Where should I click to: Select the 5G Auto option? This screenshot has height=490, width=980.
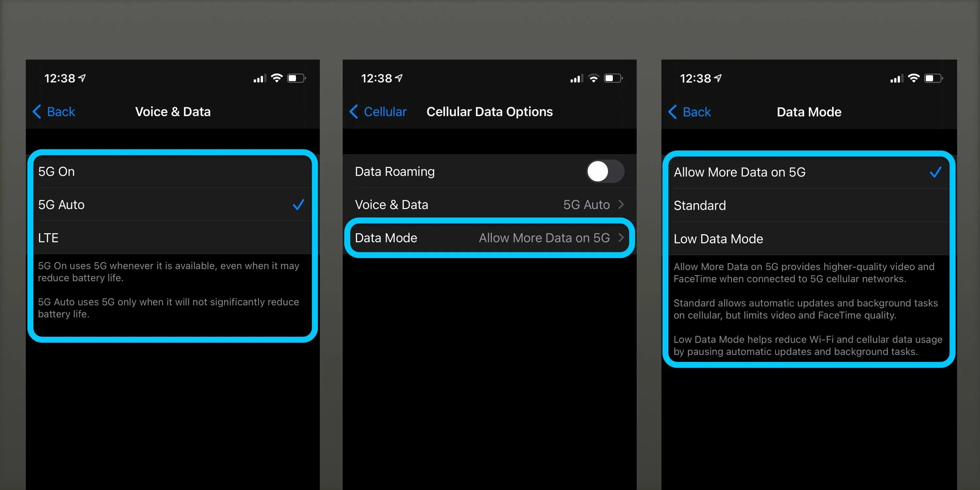pyautogui.click(x=171, y=205)
